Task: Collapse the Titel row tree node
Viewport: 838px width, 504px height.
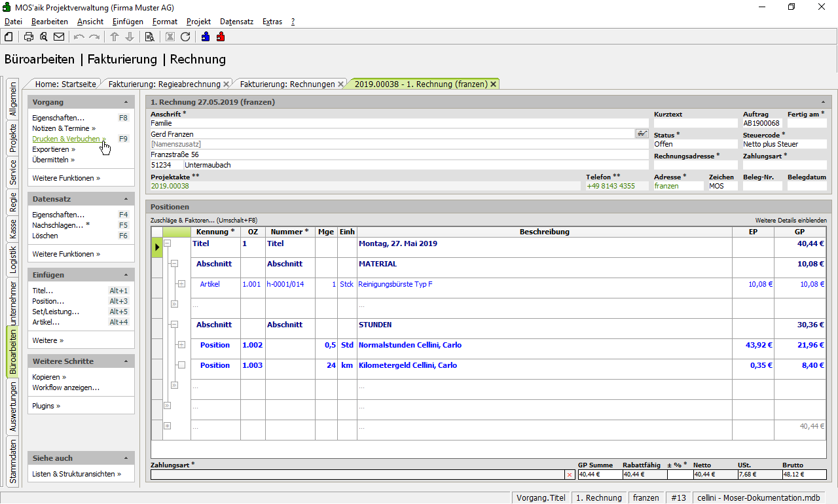Action: coord(167,243)
